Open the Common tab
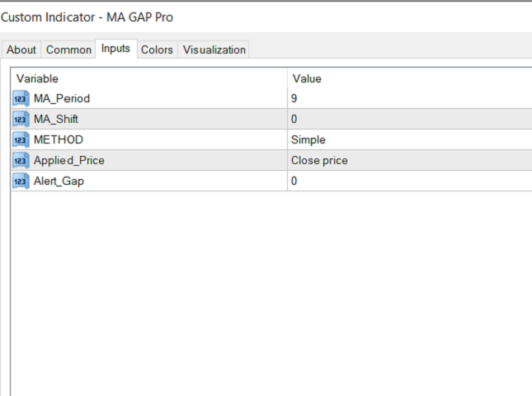This screenshot has width=532, height=396. click(x=68, y=49)
